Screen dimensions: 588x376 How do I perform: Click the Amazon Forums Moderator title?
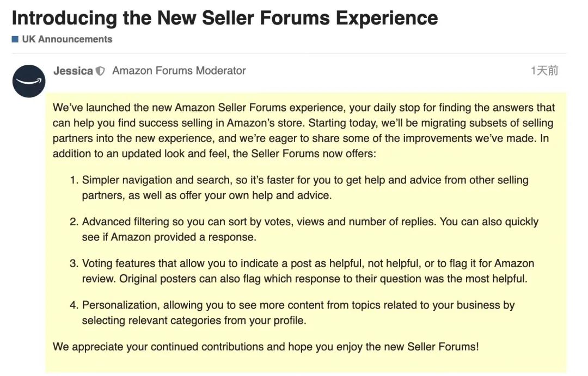pyautogui.click(x=179, y=71)
